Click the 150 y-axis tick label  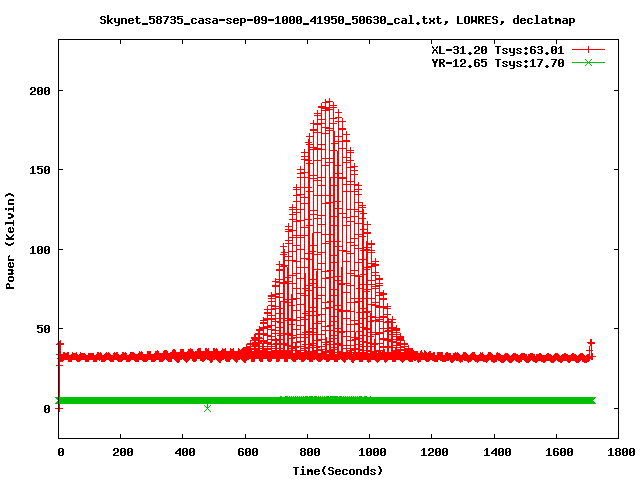[x=40, y=170]
